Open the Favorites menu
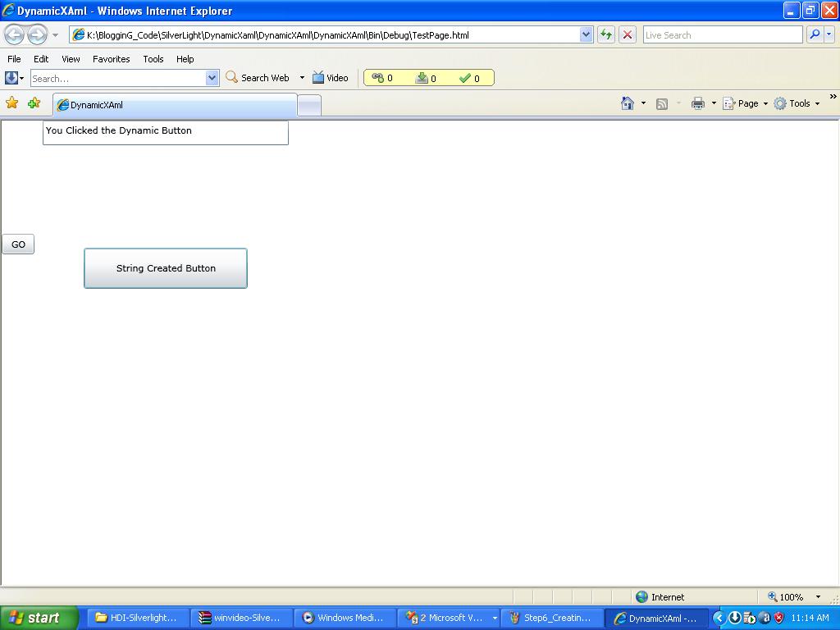The image size is (840, 630). point(112,59)
